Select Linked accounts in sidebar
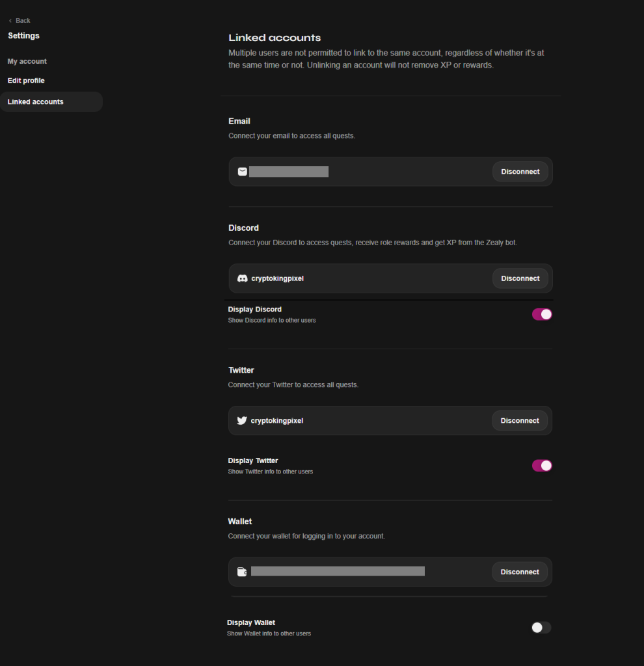The height and width of the screenshot is (666, 644). pyautogui.click(x=36, y=102)
